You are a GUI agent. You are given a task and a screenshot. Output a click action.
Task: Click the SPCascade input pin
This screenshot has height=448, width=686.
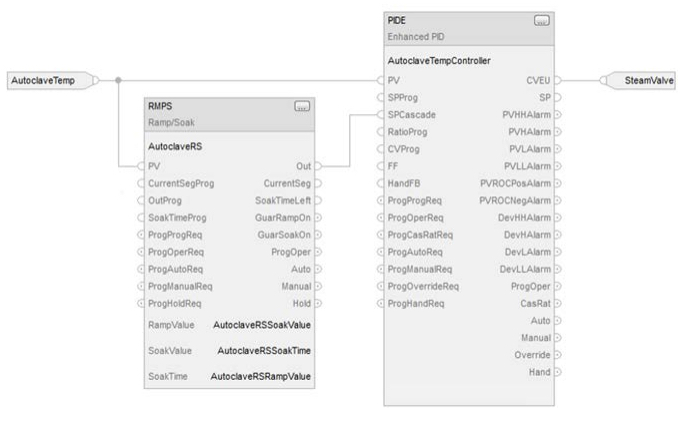[380, 115]
